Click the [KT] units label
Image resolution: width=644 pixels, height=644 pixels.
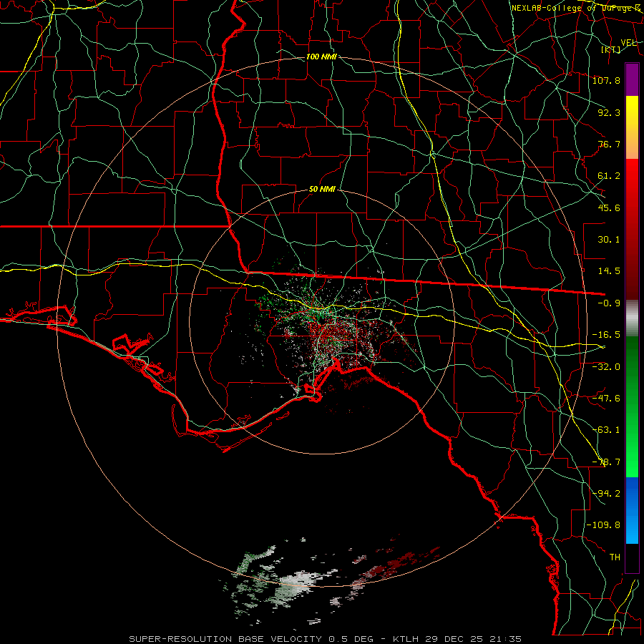coord(611,49)
